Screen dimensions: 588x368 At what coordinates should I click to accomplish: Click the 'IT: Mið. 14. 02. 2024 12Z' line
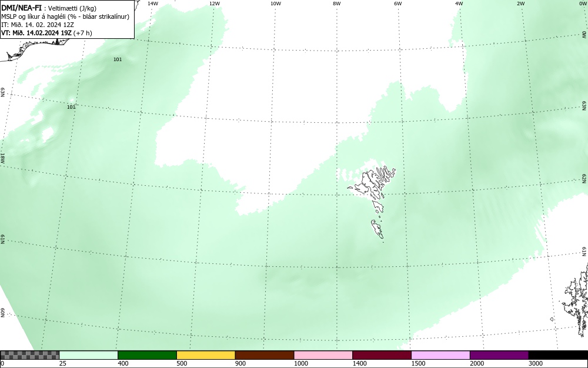point(38,25)
